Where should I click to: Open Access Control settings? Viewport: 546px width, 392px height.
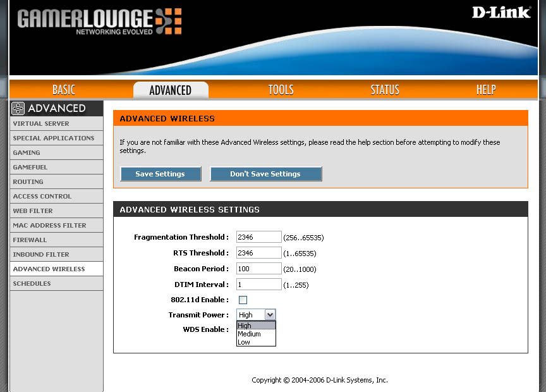[56, 197]
